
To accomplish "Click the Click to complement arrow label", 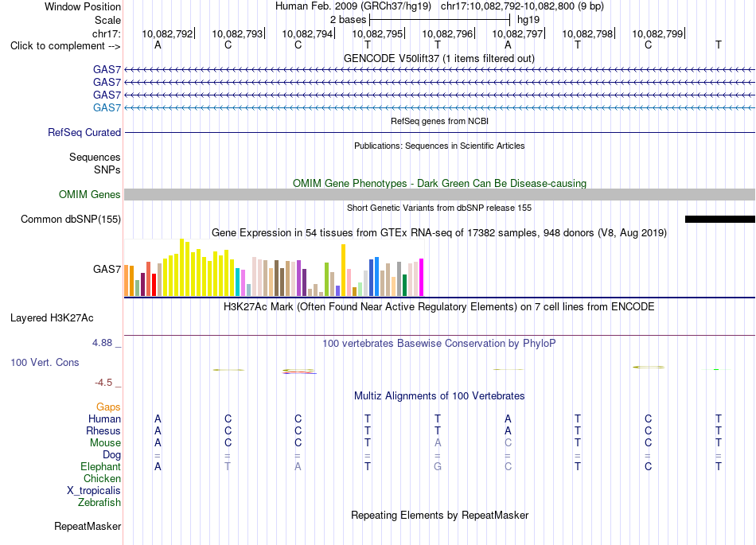I will [65, 46].
